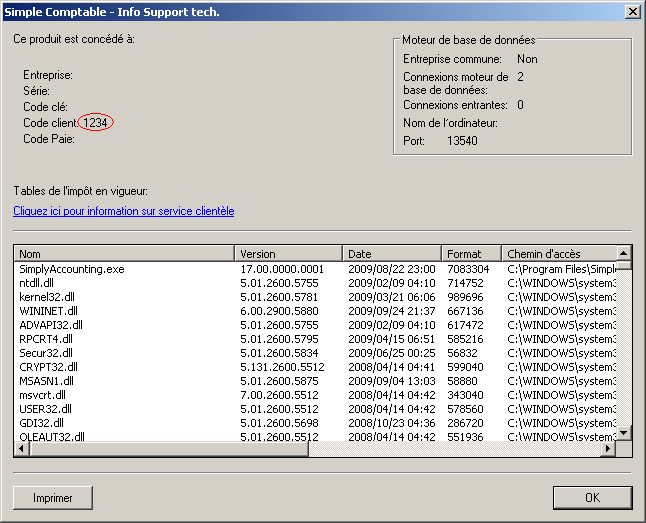
Task: Confirm with the OK button
Action: pyautogui.click(x=592, y=498)
